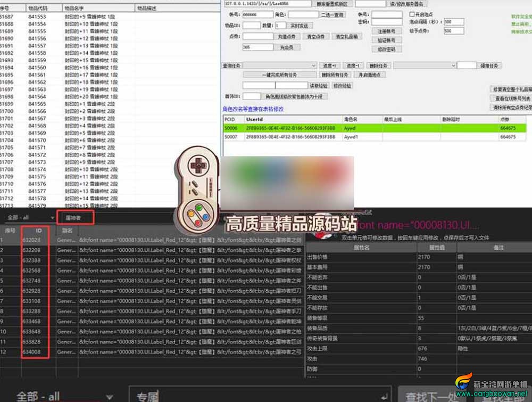
Task: Click the 泡点间隔 input showing 300
Action: [454, 22]
